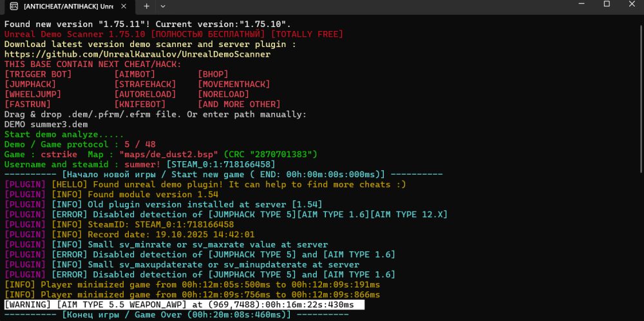Maximize the terminal window
This screenshot has height=321, width=644.
[x=607, y=5]
